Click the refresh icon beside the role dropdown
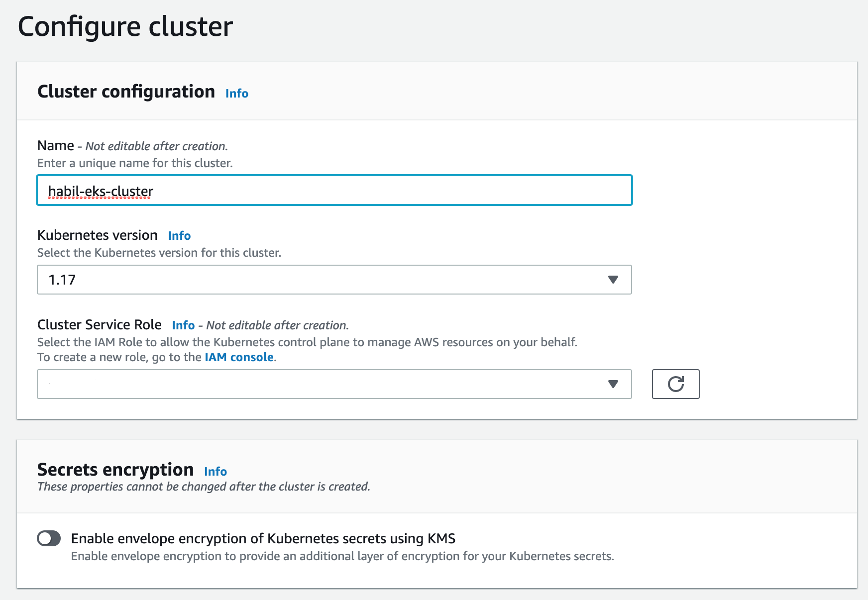The width and height of the screenshot is (868, 600). pyautogui.click(x=675, y=384)
